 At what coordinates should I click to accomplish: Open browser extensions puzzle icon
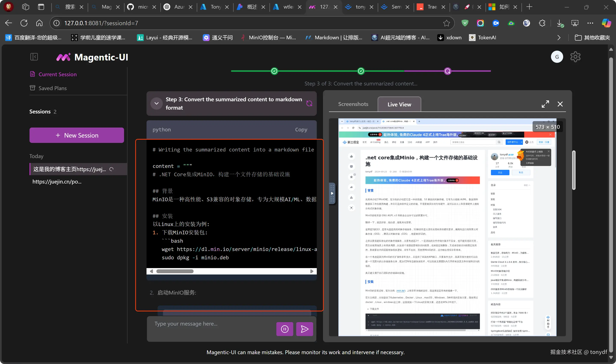[x=542, y=23]
